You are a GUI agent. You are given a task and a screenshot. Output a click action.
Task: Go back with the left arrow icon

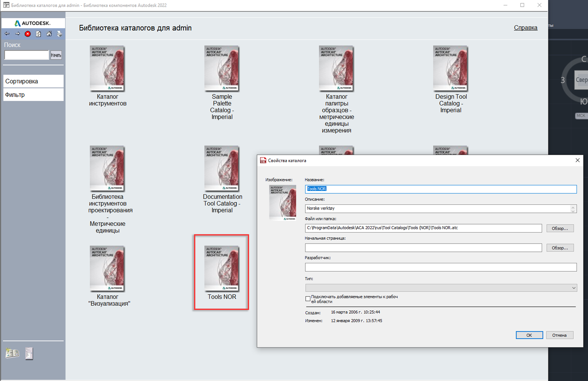tap(7, 34)
